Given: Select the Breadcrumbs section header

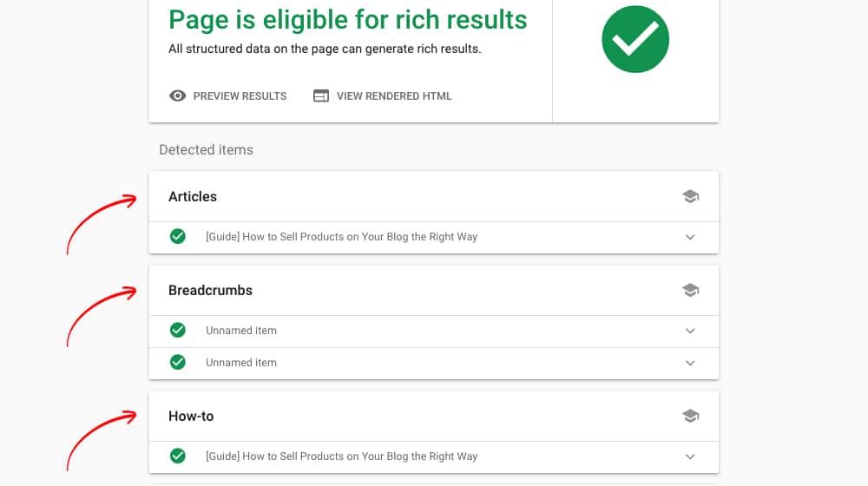Looking at the screenshot, I should coord(210,291).
